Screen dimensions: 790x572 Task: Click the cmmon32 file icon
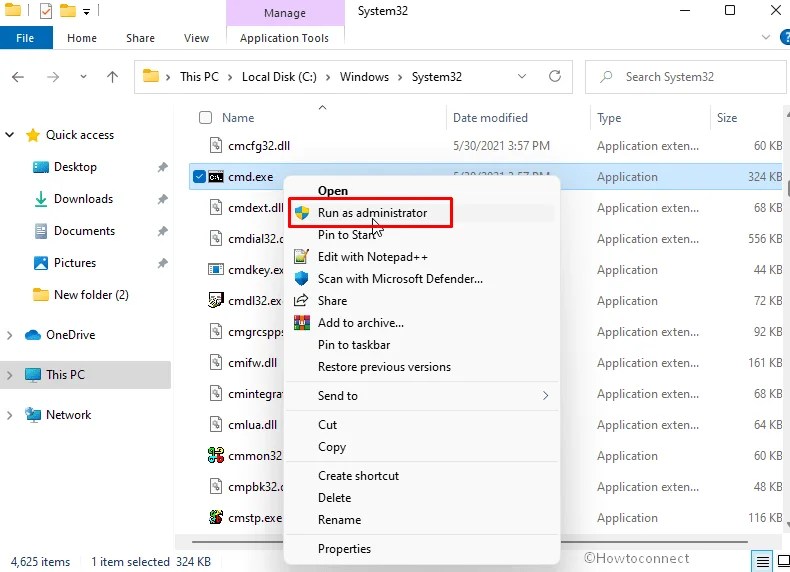[216, 456]
